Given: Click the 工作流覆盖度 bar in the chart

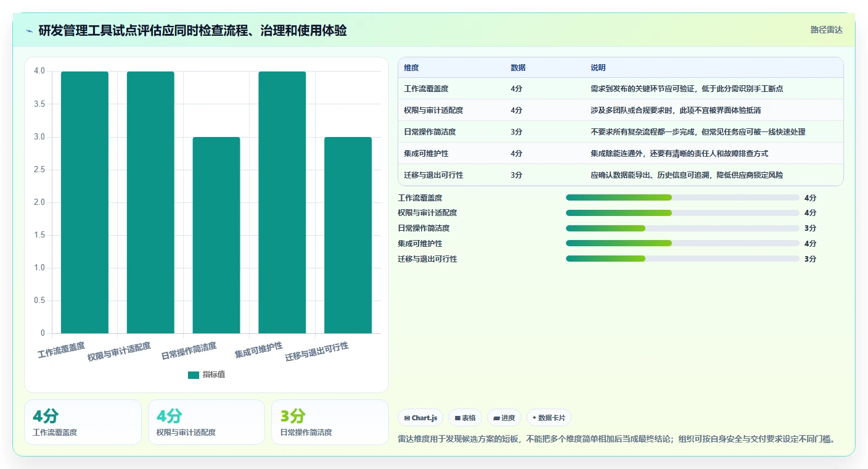Looking at the screenshot, I should point(84,202).
